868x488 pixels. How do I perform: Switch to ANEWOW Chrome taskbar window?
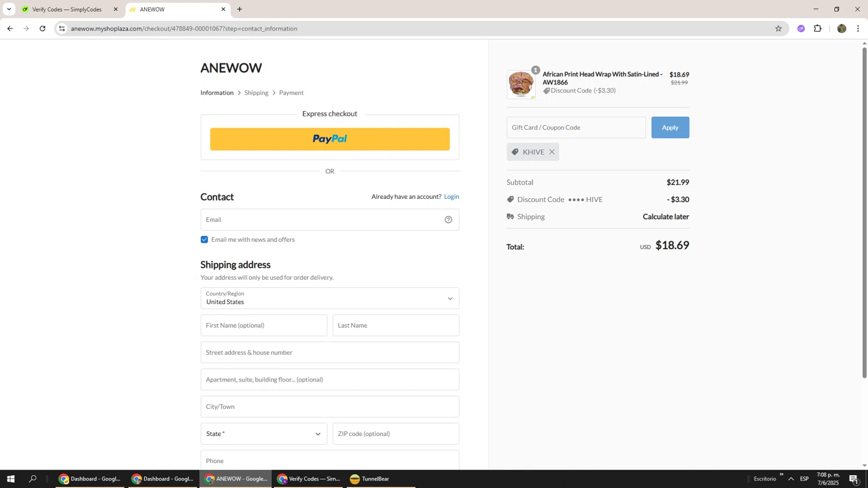pos(236,479)
